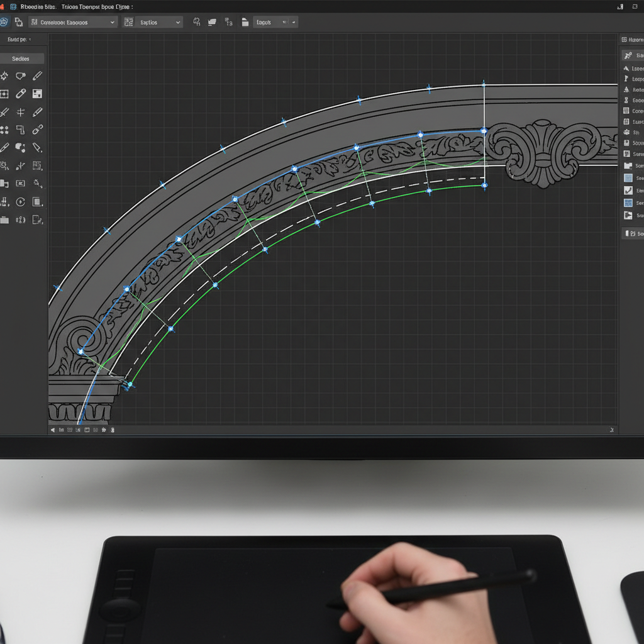Click the status indicator at the canvas bottom-left

[53, 430]
